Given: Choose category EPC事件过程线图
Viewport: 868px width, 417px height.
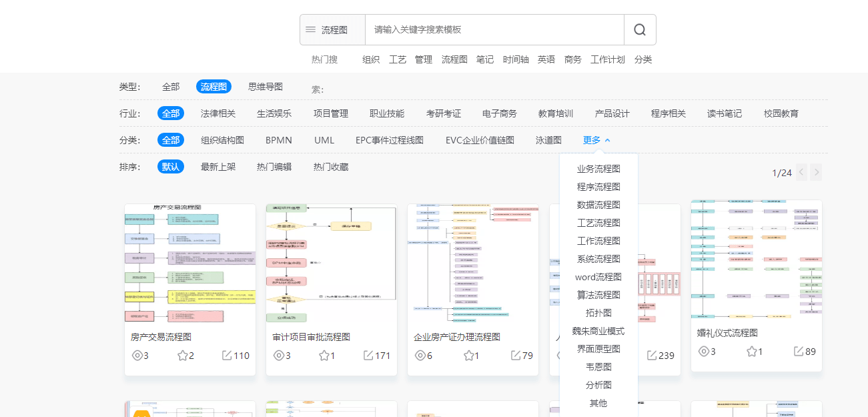Looking at the screenshot, I should tap(390, 140).
